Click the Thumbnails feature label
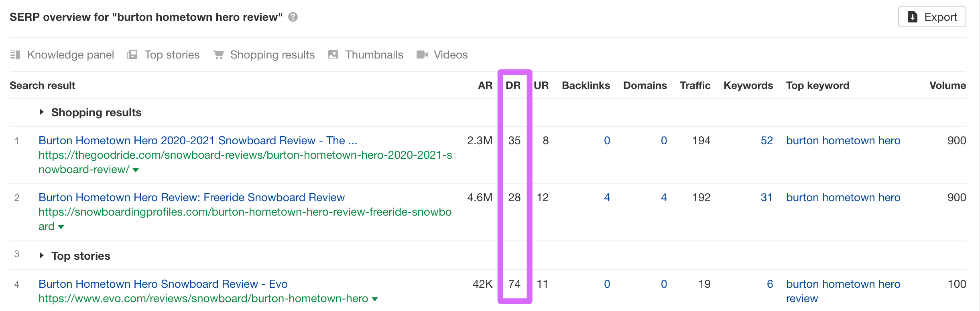The width and height of the screenshot is (980, 311). [374, 55]
